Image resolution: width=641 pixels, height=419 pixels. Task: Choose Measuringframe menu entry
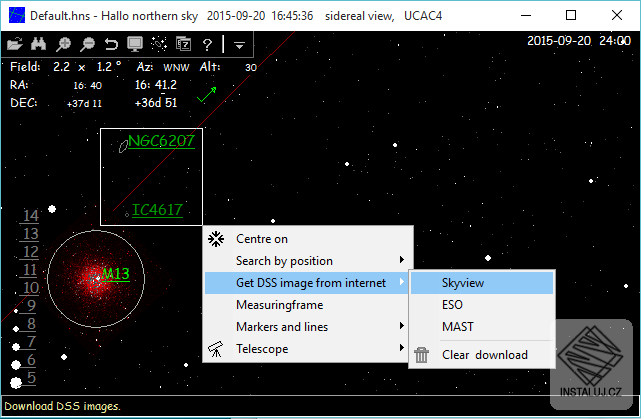pyautogui.click(x=309, y=305)
